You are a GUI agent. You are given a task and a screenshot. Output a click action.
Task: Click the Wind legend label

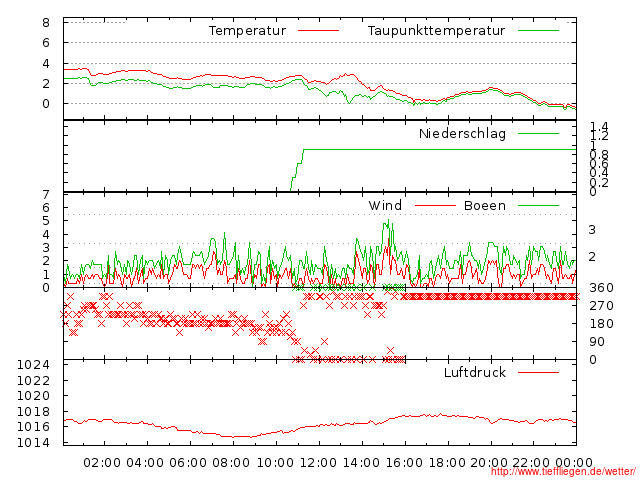(x=385, y=205)
